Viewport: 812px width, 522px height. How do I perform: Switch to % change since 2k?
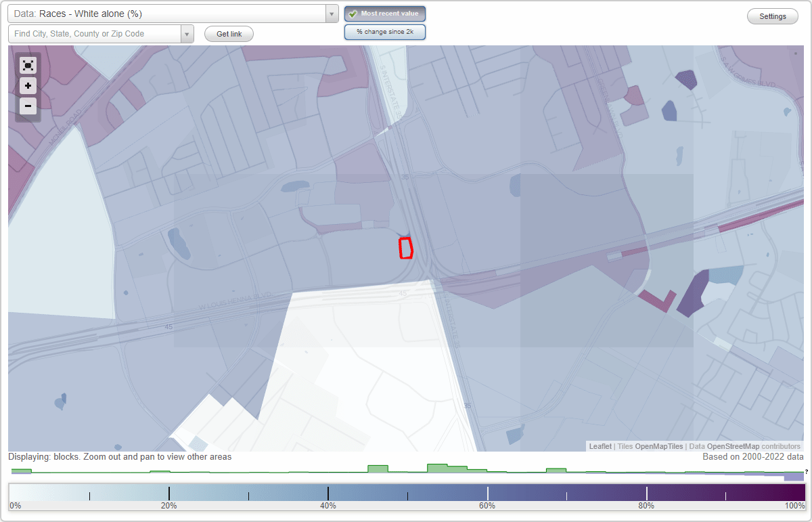click(385, 32)
